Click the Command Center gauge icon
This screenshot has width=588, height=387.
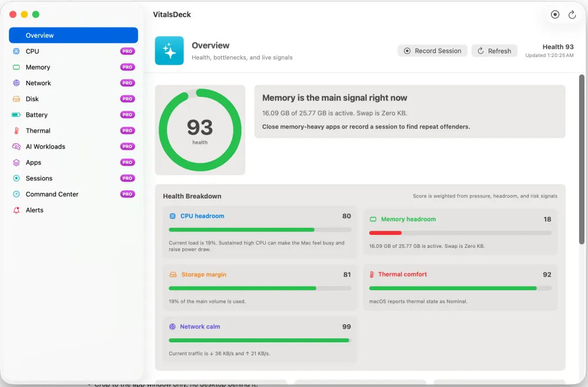(16, 194)
